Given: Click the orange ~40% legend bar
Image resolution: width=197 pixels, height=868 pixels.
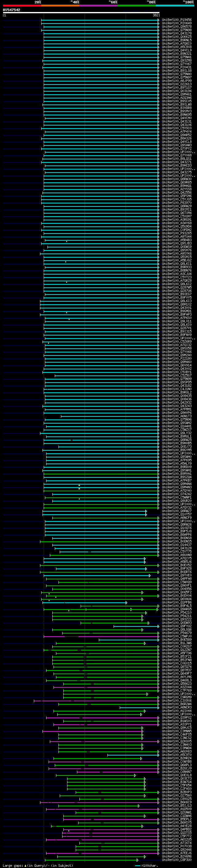Looking at the screenshot, I should 60,6.
